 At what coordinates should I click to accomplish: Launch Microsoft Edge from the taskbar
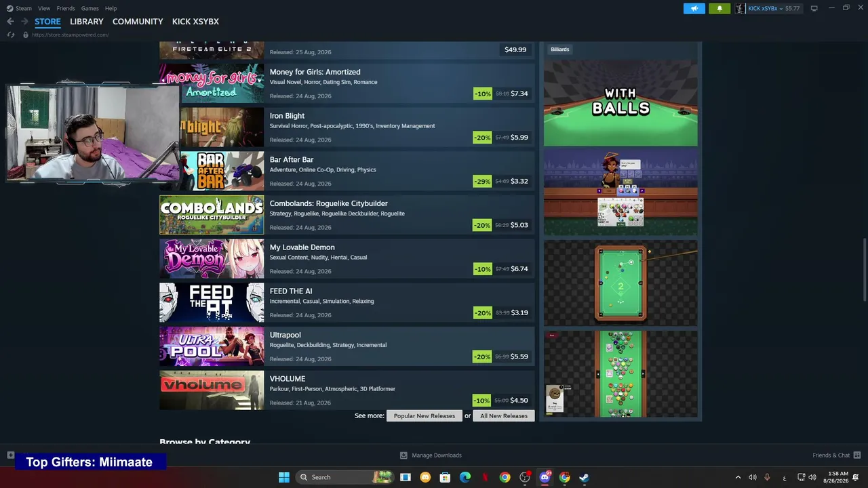coord(465,477)
